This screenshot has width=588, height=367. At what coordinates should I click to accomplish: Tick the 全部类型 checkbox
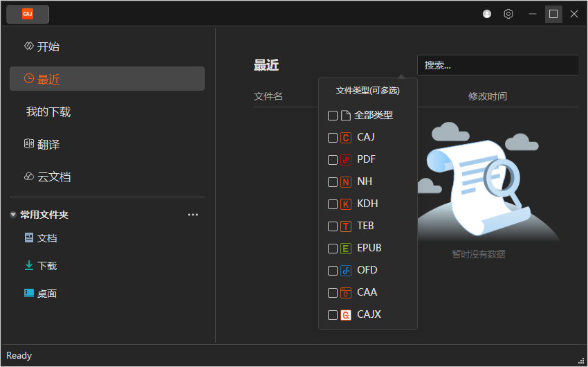333,116
